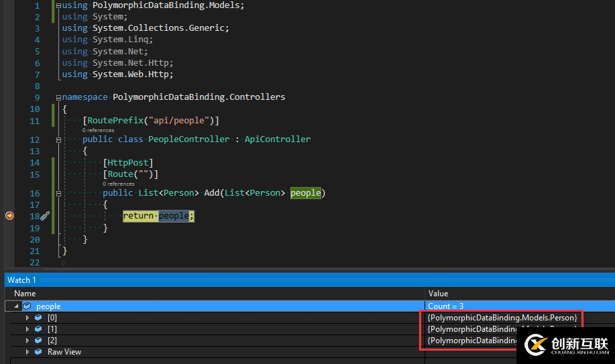Click the object icon next to people
Image resolution: width=615 pixels, height=364 pixels.
pos(27,306)
